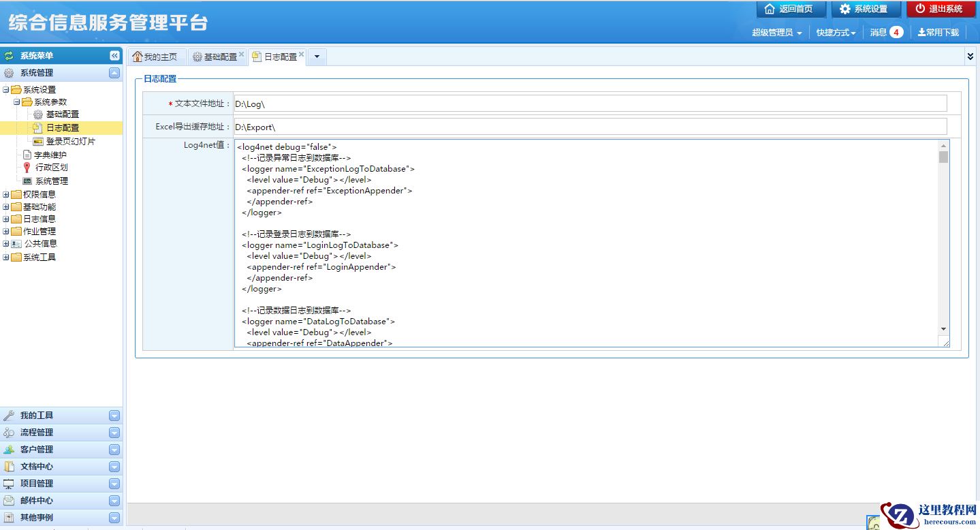Click the Log4net textarea scrollbar thumb

coord(943,157)
